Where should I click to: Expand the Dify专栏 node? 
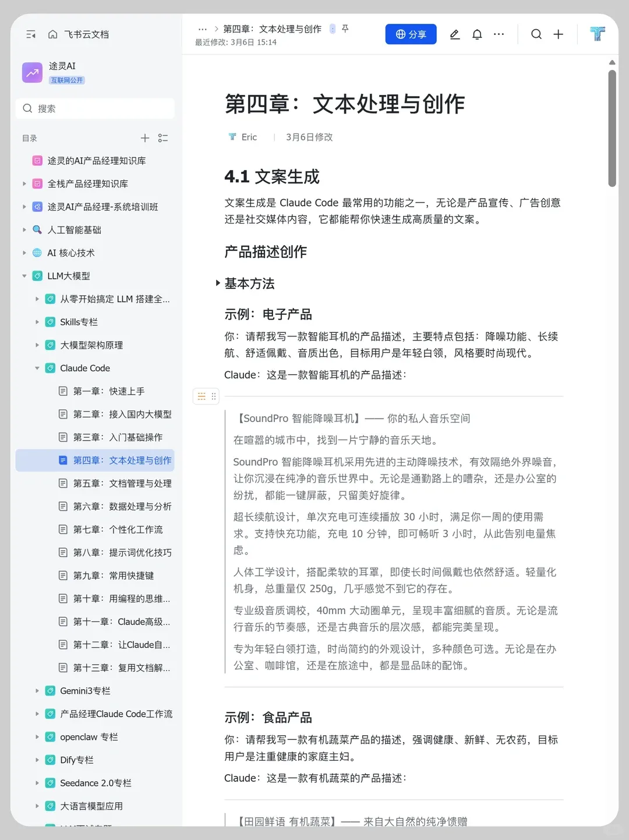pos(37,760)
